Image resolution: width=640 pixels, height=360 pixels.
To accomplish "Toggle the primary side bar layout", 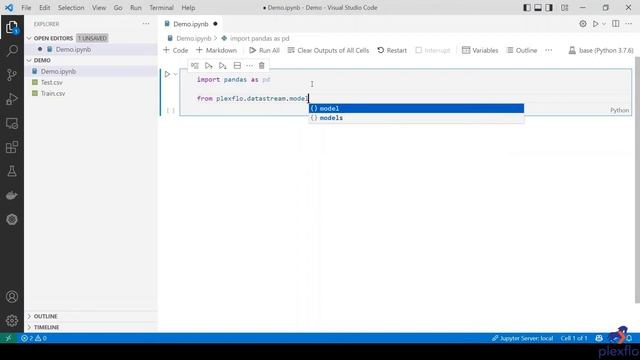I will [x=527, y=8].
